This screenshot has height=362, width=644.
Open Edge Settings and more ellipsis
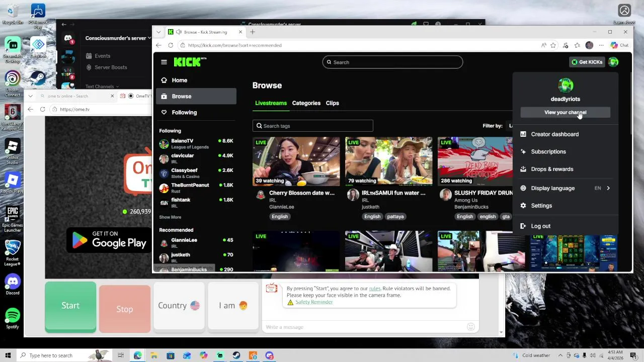pyautogui.click(x=601, y=45)
